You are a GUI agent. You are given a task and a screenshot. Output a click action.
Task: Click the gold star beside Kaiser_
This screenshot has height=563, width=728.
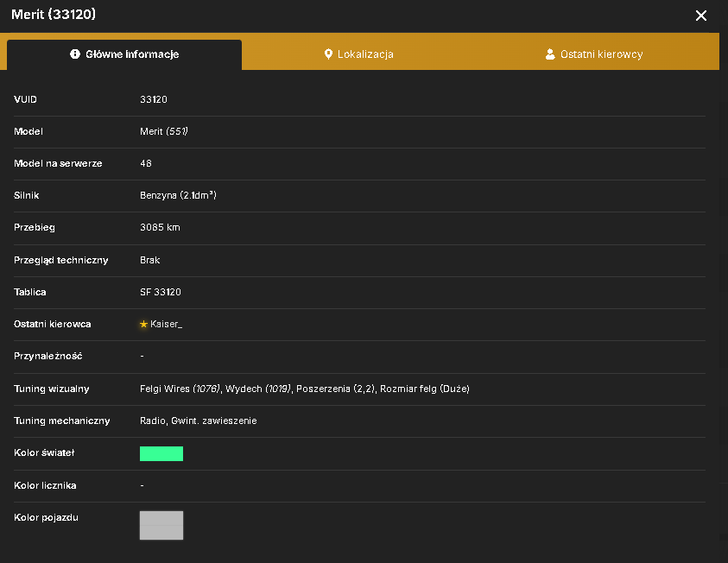(143, 324)
